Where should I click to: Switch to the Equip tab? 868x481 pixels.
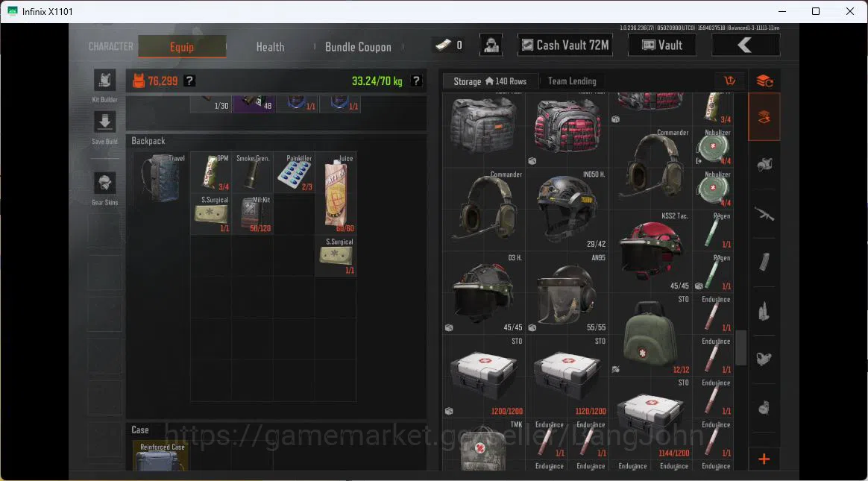pyautogui.click(x=182, y=46)
